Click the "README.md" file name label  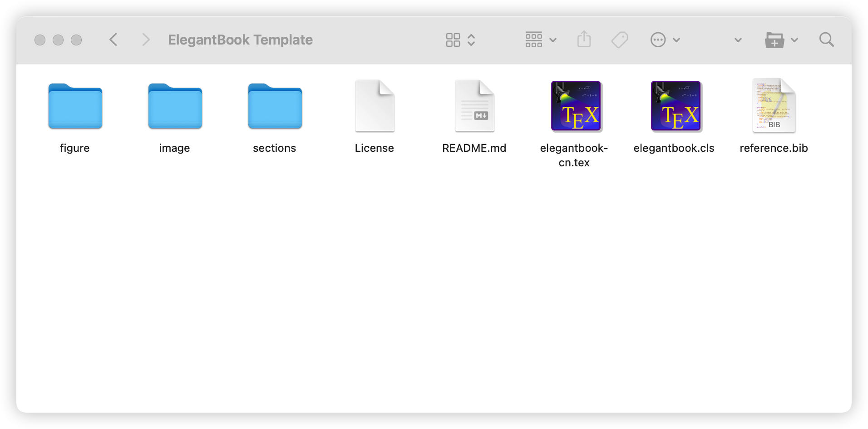pyautogui.click(x=474, y=148)
